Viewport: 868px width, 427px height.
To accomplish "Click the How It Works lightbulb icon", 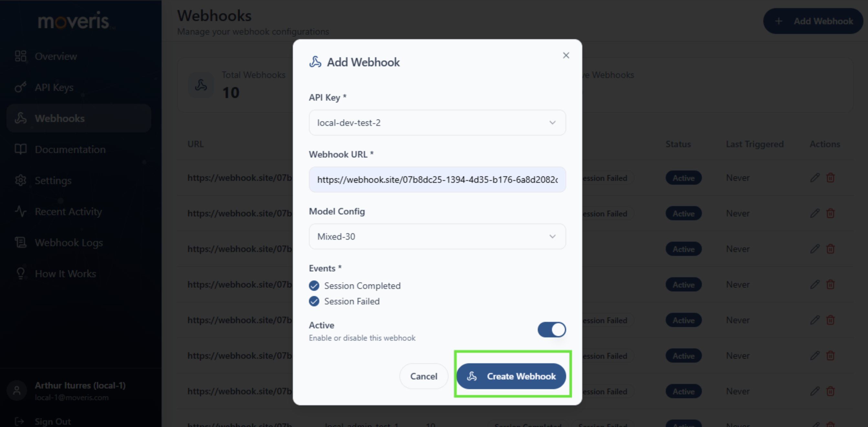I will pyautogui.click(x=20, y=274).
